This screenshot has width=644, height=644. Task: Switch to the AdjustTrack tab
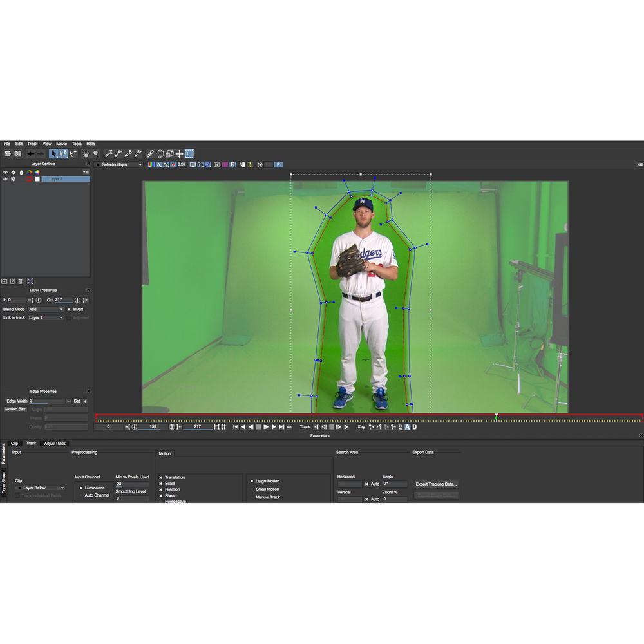tap(55, 443)
